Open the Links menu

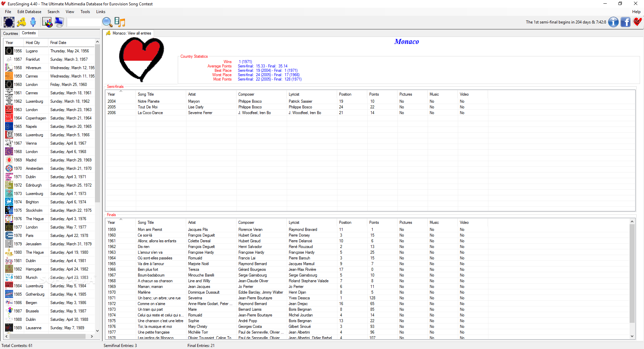[101, 12]
